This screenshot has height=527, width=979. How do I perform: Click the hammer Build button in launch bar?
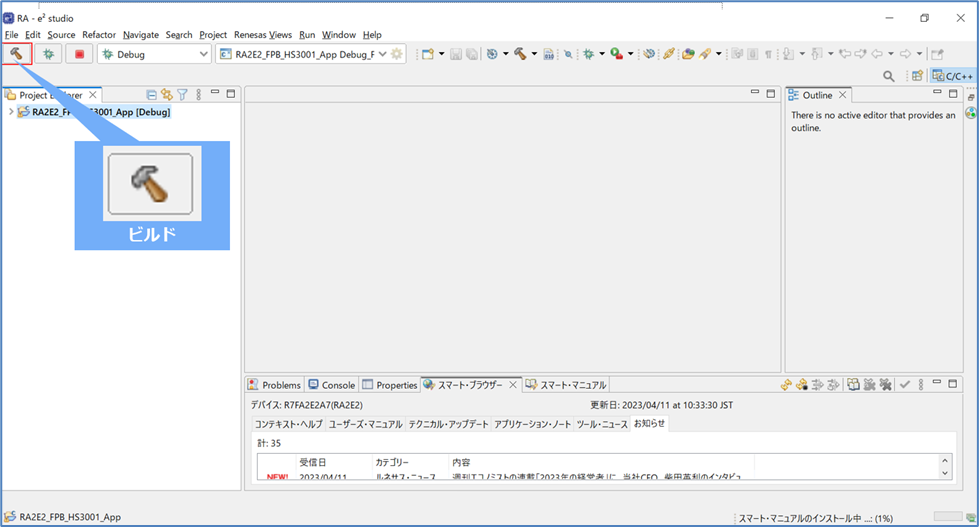[x=17, y=54]
